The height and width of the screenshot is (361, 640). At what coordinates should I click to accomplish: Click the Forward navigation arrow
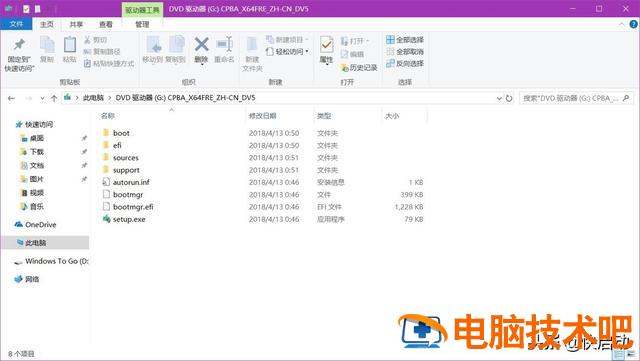click(x=28, y=98)
